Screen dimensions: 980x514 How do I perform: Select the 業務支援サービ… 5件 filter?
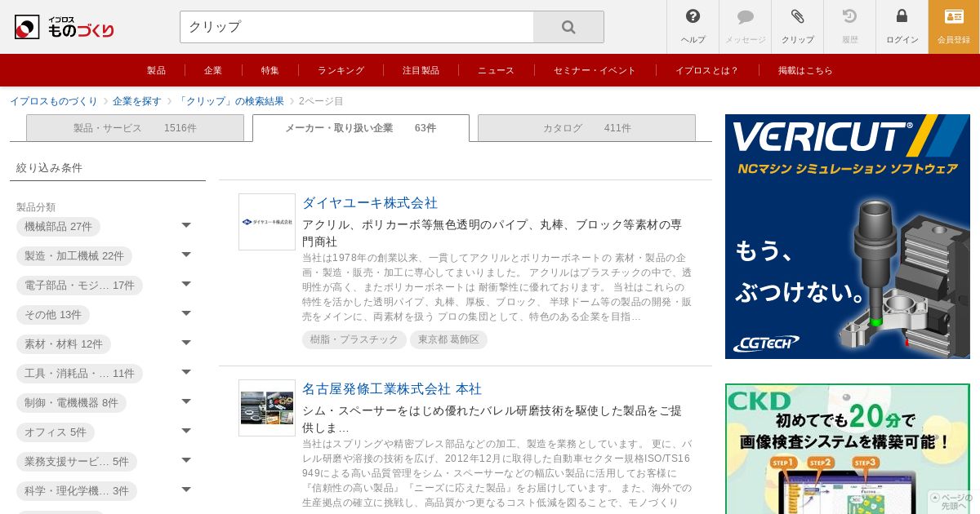77,462
